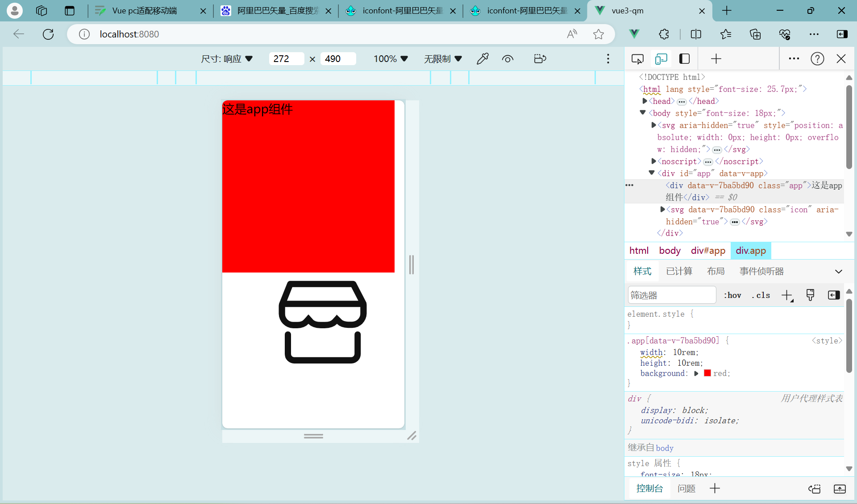Click the more options ⋮ icon in device toolbar
The image size is (857, 504).
coord(608,58)
